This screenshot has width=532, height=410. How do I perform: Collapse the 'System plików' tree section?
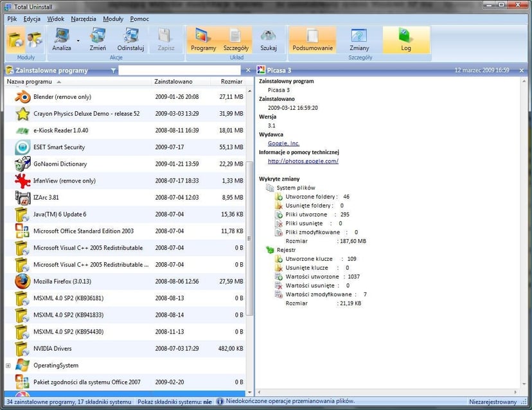[268, 188]
